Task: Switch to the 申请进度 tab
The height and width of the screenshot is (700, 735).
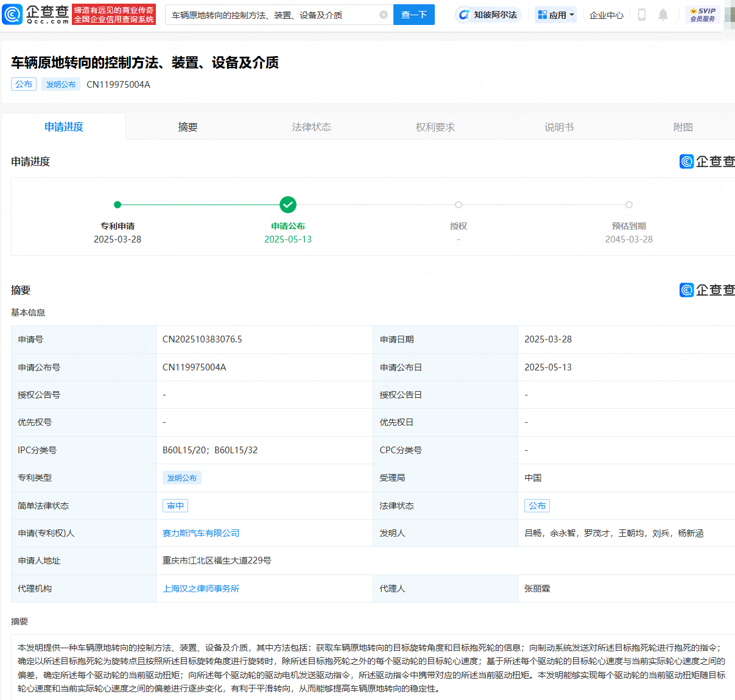Action: (x=64, y=127)
